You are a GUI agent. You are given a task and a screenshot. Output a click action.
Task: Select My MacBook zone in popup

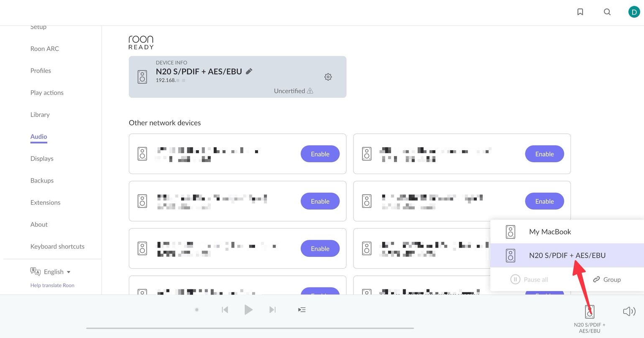point(567,232)
